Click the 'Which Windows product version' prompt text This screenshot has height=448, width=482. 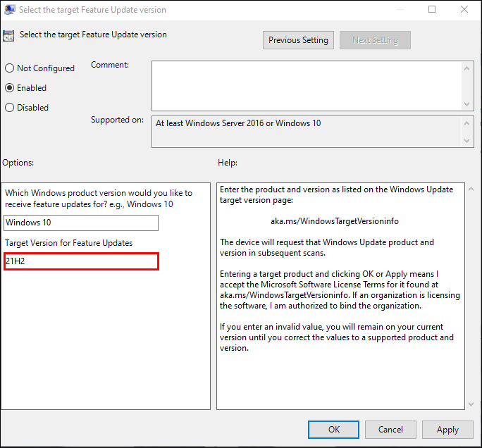[99, 199]
